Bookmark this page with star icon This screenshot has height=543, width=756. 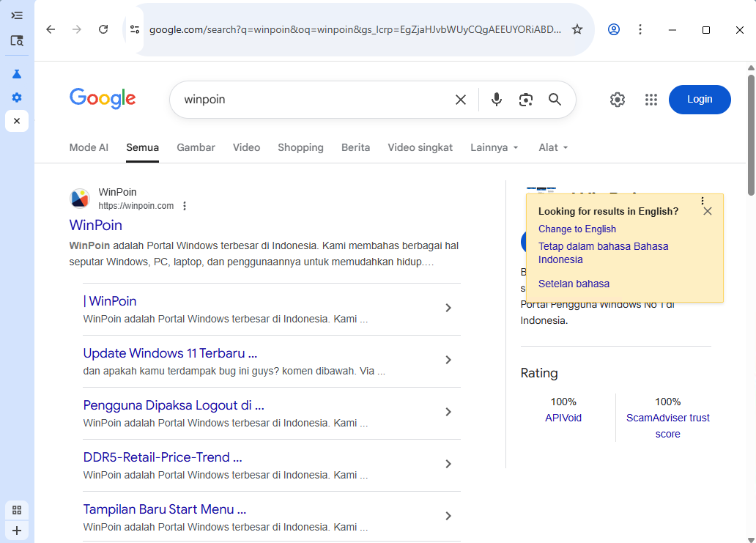click(577, 29)
